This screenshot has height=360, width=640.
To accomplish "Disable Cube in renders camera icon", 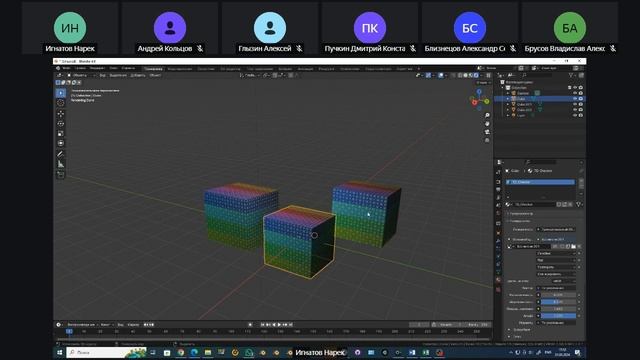I will click(x=581, y=99).
